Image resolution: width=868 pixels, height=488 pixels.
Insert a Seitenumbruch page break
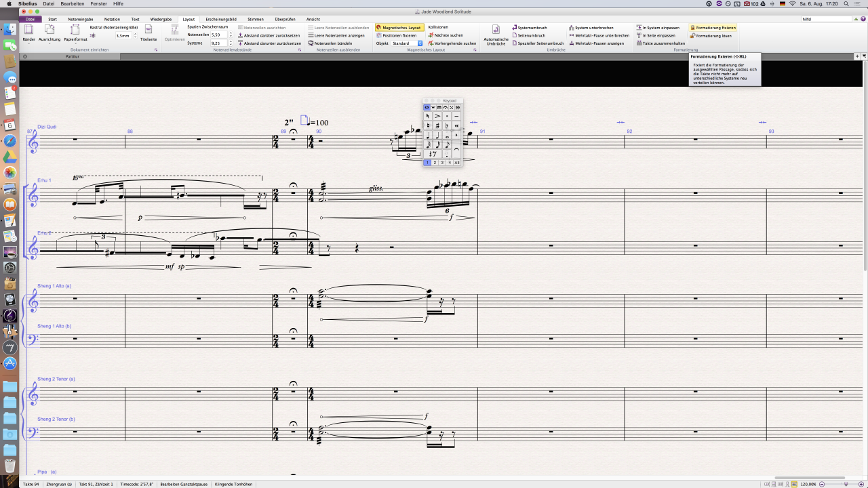tap(529, 35)
